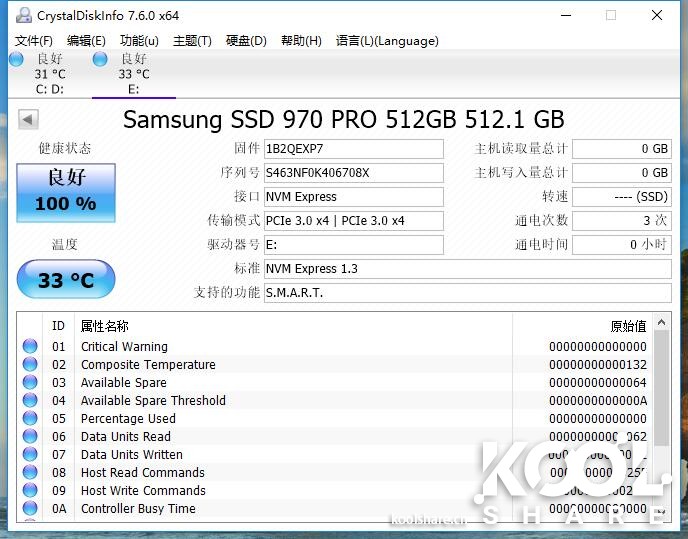Viewport: 688px width, 539px height.
Task: Click the serial number field S463NF0K406708X
Action: [354, 173]
